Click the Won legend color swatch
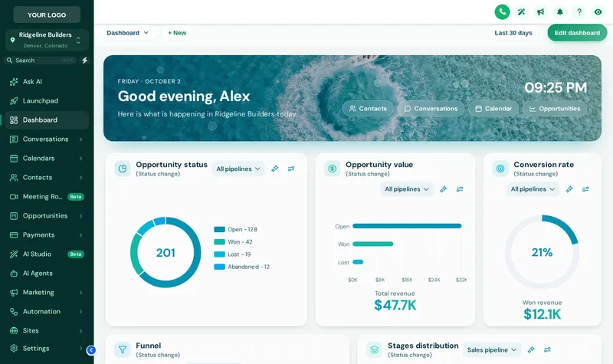The width and height of the screenshot is (613, 364). pyautogui.click(x=219, y=242)
